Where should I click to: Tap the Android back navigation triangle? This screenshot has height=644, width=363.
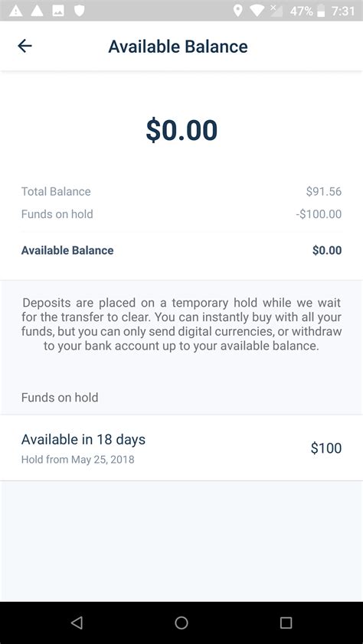point(77,623)
